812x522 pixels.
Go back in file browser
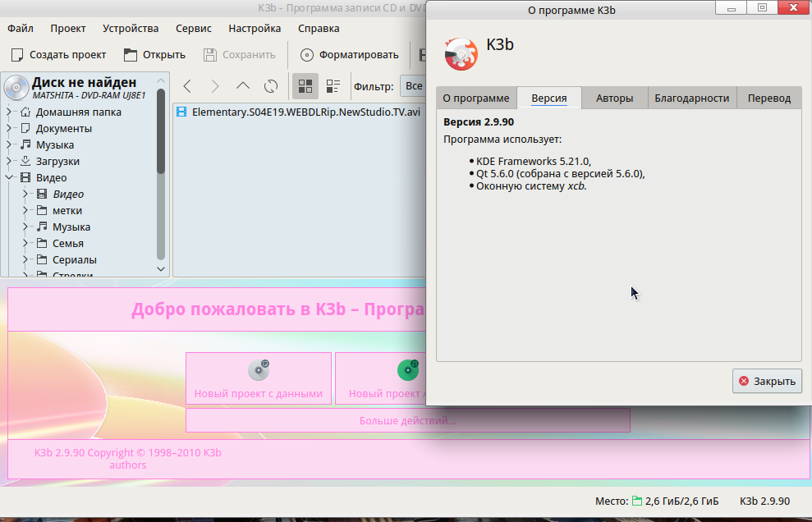(x=187, y=86)
